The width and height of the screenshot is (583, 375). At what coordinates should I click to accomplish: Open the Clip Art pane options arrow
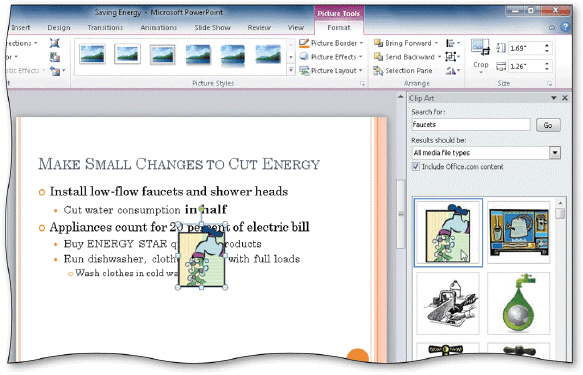click(x=554, y=98)
